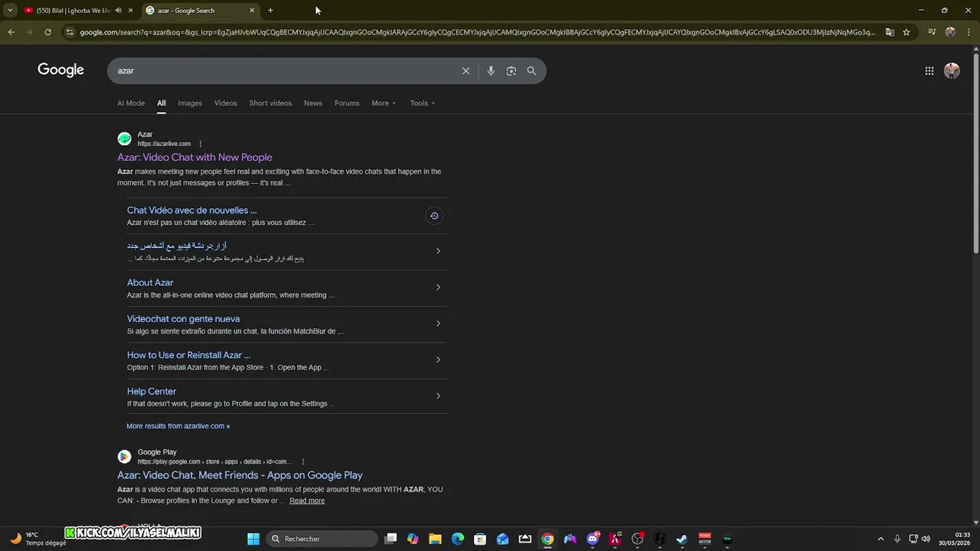This screenshot has height=551, width=980.
Task: Open the Help Center link
Action: click(x=152, y=391)
